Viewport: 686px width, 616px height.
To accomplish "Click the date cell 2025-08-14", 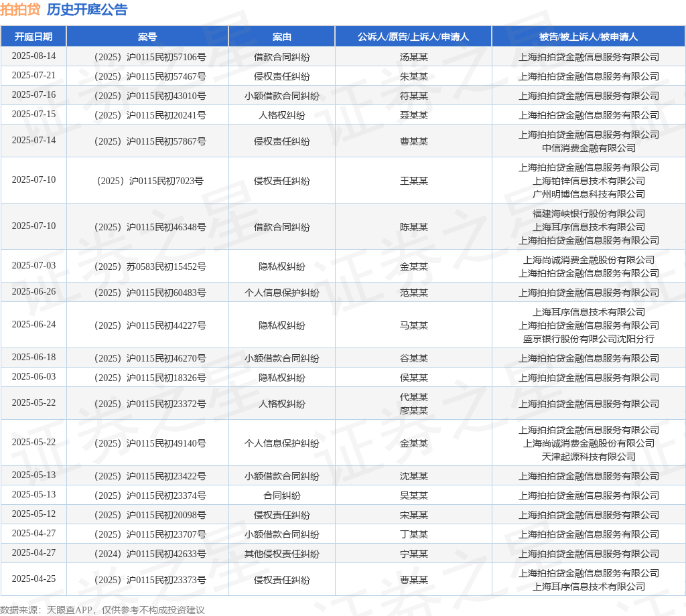I will pos(33,56).
